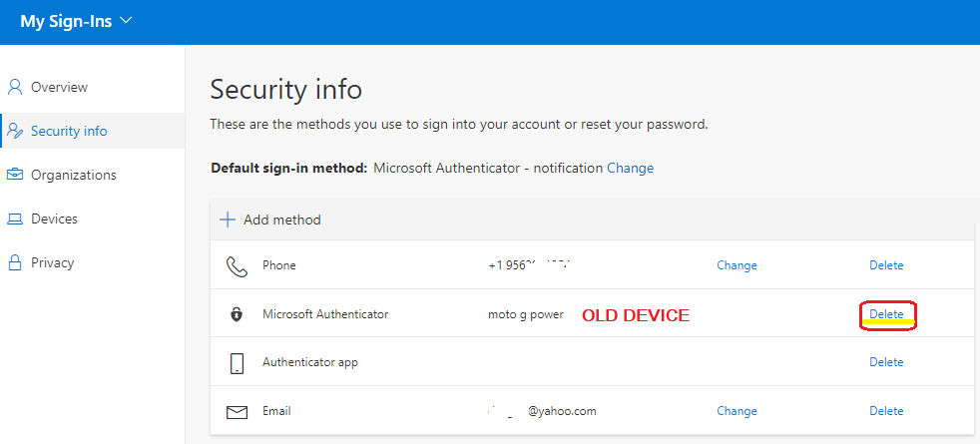Open the My Sign-Ins dropdown menu

76,21
